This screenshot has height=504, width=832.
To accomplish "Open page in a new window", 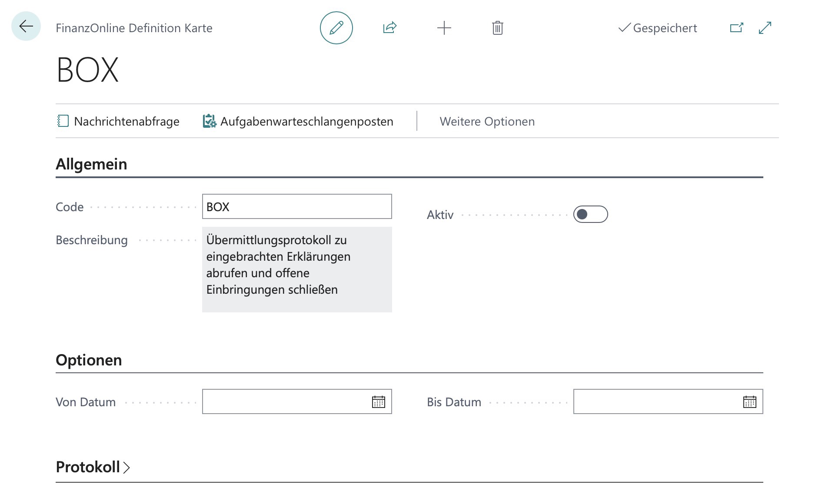I will click(737, 28).
